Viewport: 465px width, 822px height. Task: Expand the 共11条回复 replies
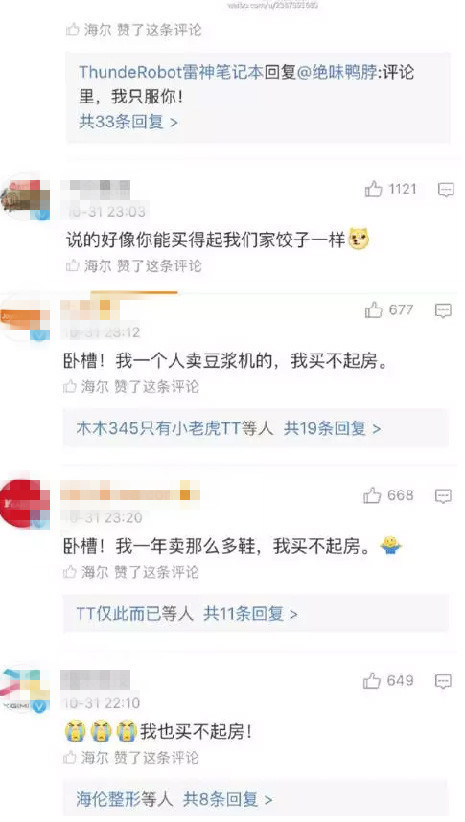[x=250, y=613]
